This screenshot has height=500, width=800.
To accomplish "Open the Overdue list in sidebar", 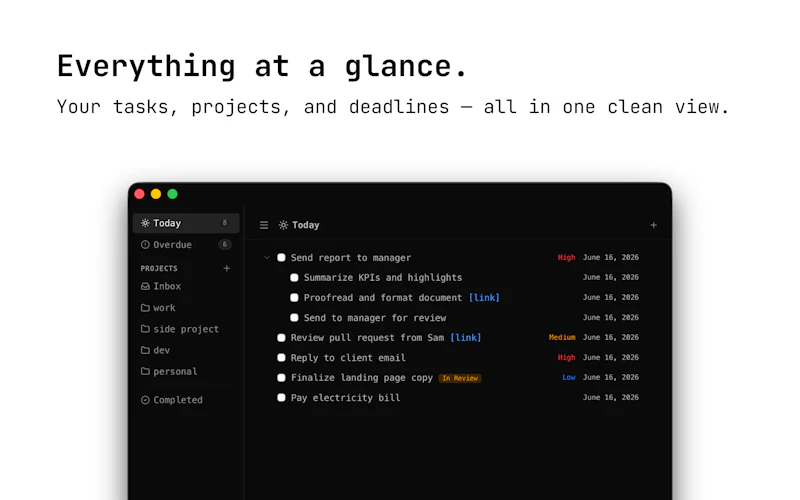I will click(186, 244).
